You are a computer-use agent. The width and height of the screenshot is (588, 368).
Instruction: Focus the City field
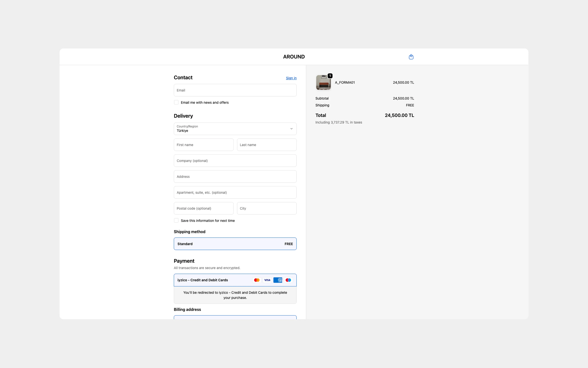pos(267,208)
